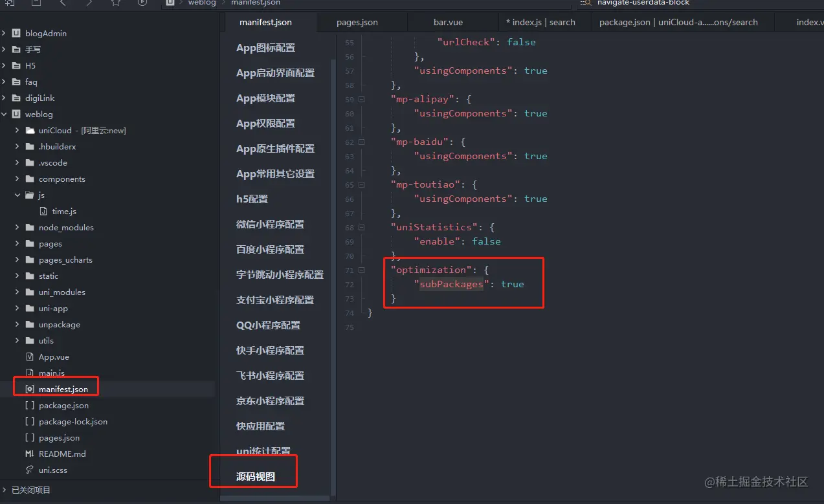824x504 pixels.
Task: Expand the digiLink project
Action: coord(4,98)
